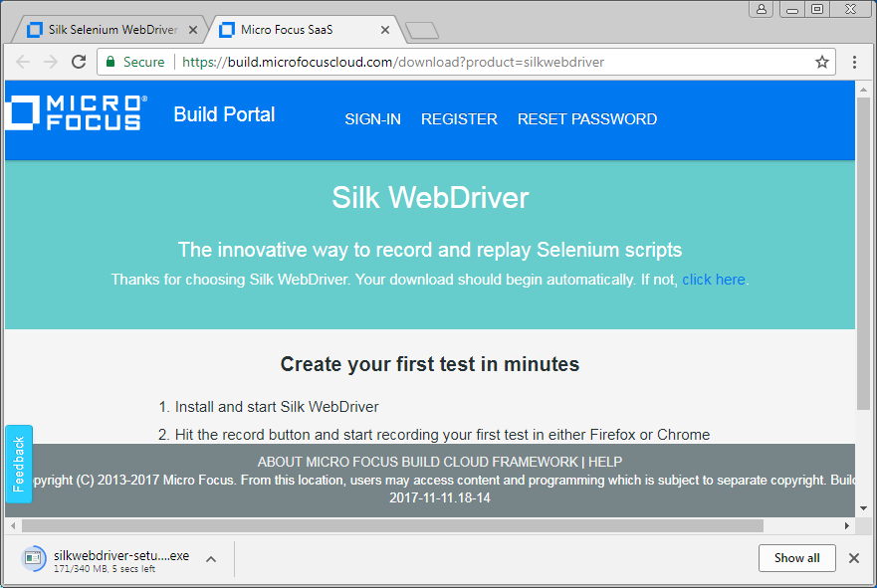Close the Micro Focus SaaS tab
The image size is (877, 588).
385,30
